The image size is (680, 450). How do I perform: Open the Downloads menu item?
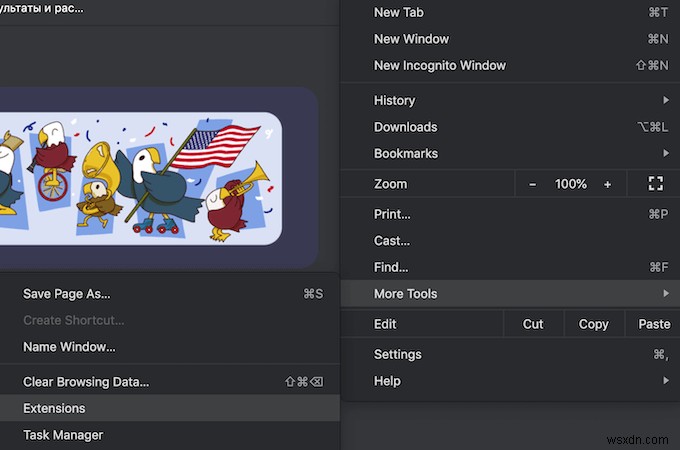[406, 127]
